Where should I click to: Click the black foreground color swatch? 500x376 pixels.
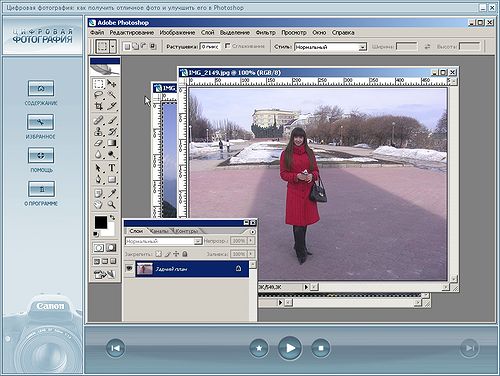101,222
